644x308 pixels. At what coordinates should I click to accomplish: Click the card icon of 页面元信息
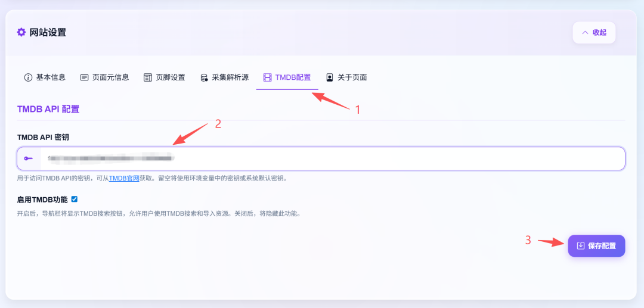coord(84,77)
